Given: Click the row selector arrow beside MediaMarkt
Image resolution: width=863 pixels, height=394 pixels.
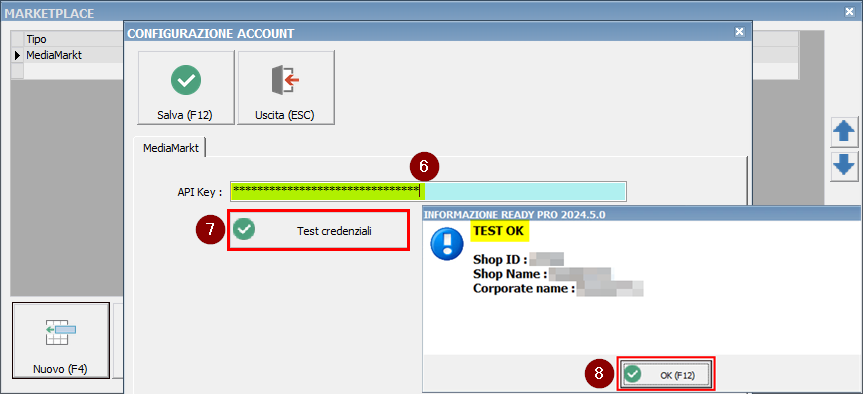Looking at the screenshot, I should point(18,55).
